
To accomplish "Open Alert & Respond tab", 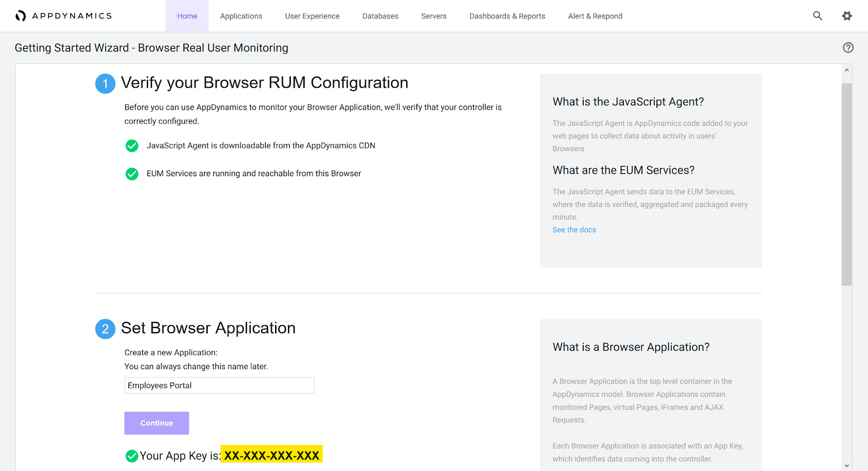I will [595, 16].
